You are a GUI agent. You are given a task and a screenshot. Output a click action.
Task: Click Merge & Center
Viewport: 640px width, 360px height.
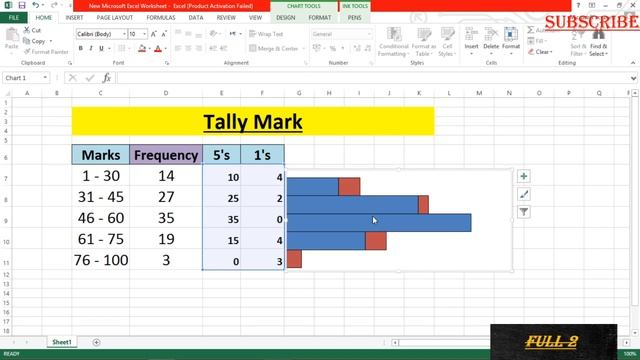point(274,49)
